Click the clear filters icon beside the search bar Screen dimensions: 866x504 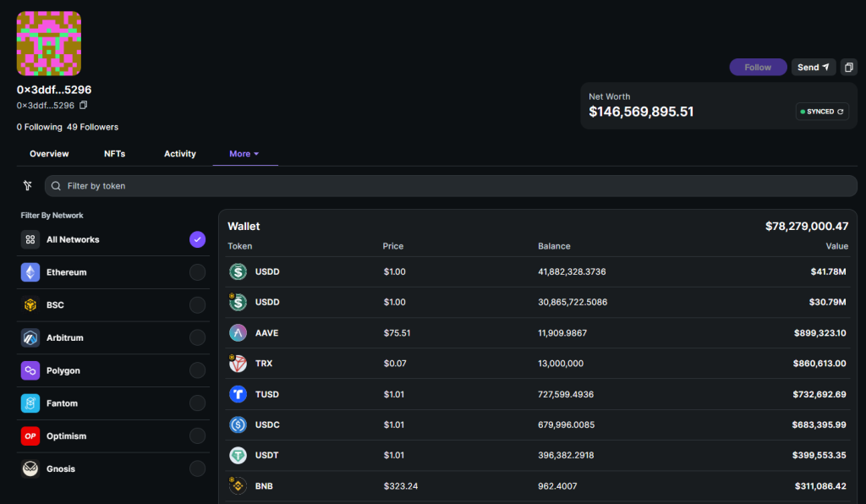coord(28,186)
